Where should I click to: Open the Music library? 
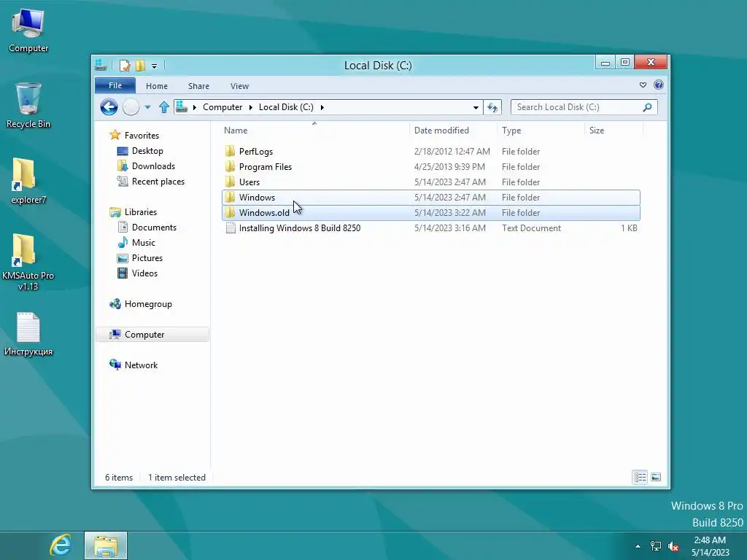click(144, 242)
